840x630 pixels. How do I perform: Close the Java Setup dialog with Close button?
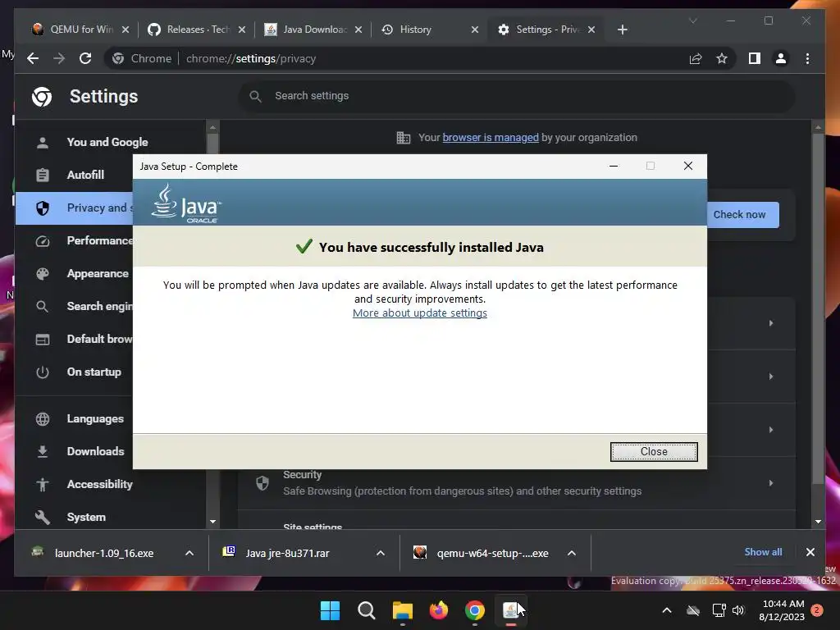tap(654, 452)
